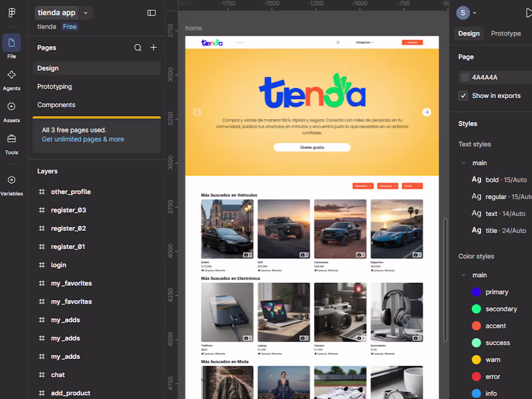Select the other_profile frame icon
Image resolution: width=532 pixels, height=399 pixels.
[42, 192]
